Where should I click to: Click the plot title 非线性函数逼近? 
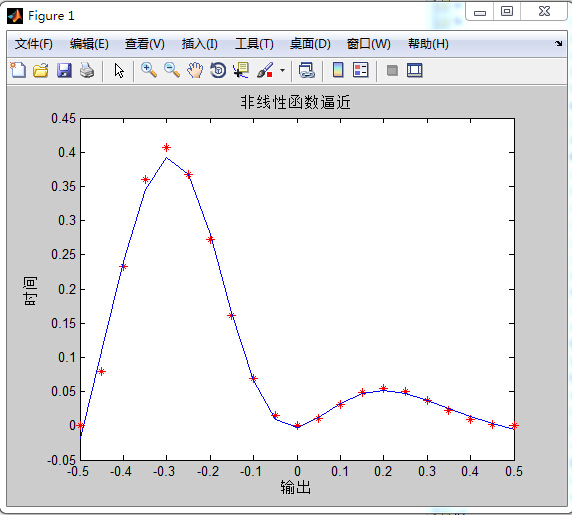[x=295, y=102]
